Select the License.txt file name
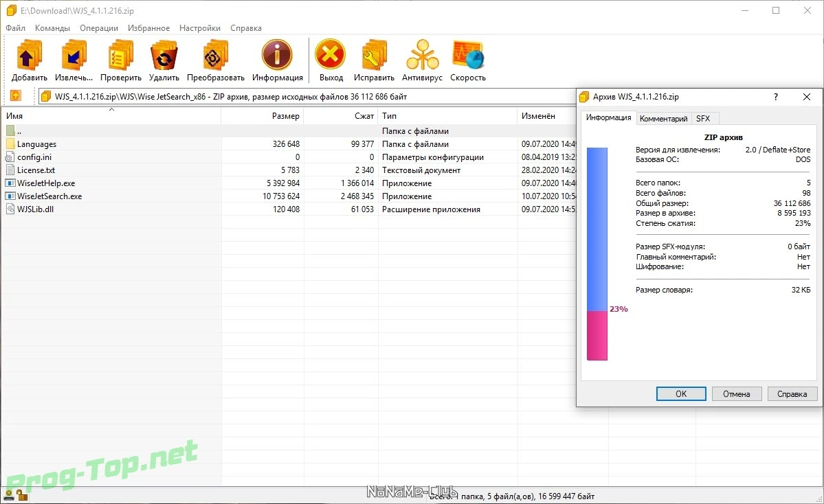Viewport: 824px width, 504px height. pos(36,170)
